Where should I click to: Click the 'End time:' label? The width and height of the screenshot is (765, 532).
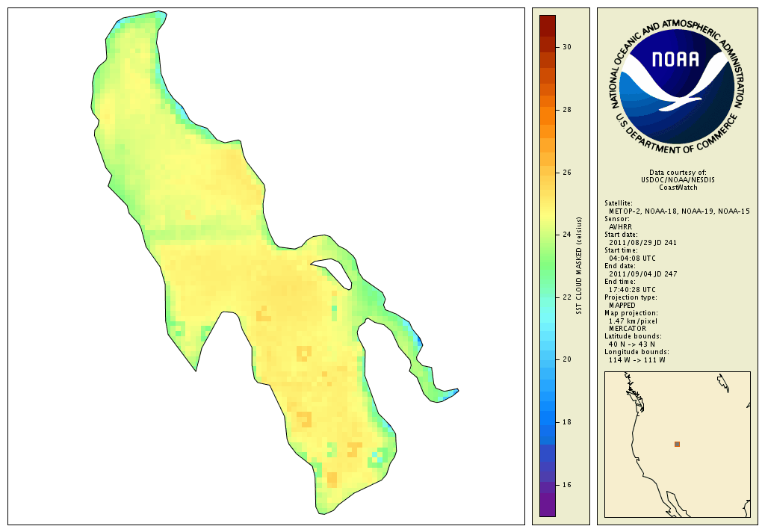tap(619, 282)
